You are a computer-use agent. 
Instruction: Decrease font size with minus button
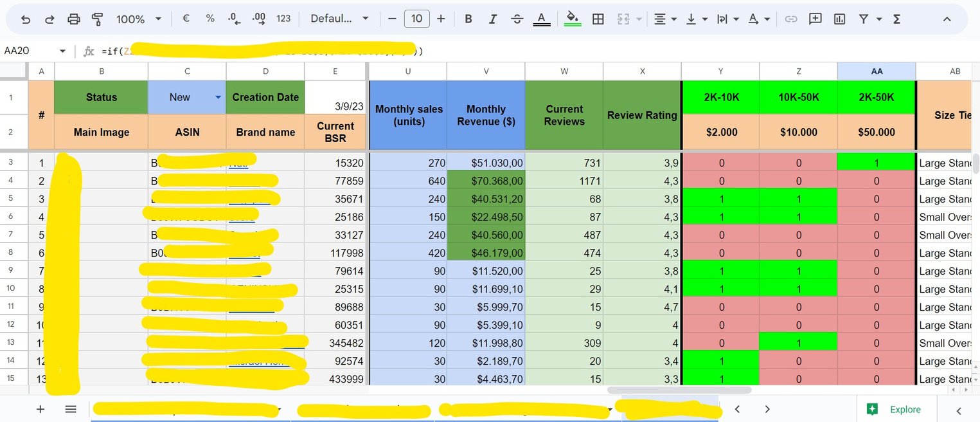coord(392,19)
